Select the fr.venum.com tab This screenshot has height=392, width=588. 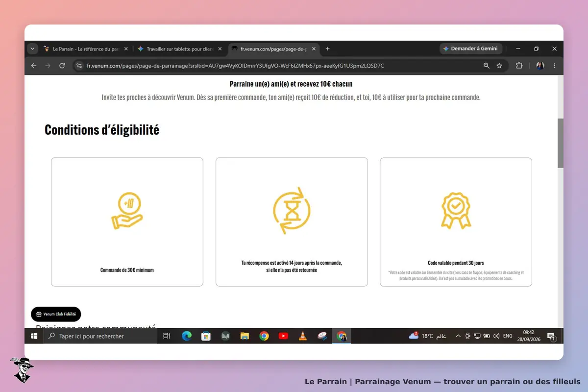[273, 49]
